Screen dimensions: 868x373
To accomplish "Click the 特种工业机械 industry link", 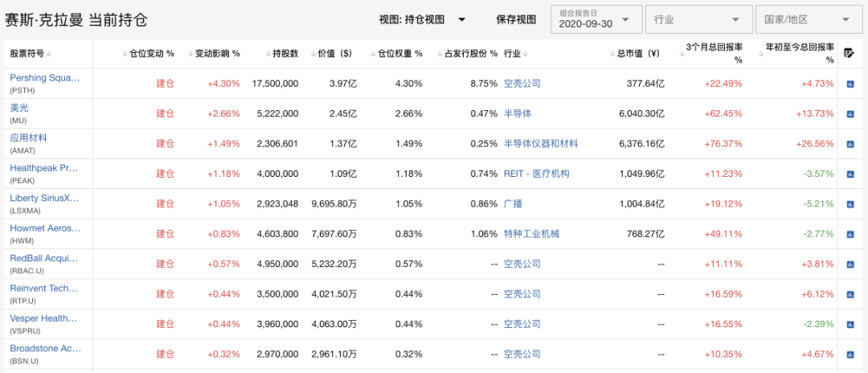I will click(x=531, y=234).
